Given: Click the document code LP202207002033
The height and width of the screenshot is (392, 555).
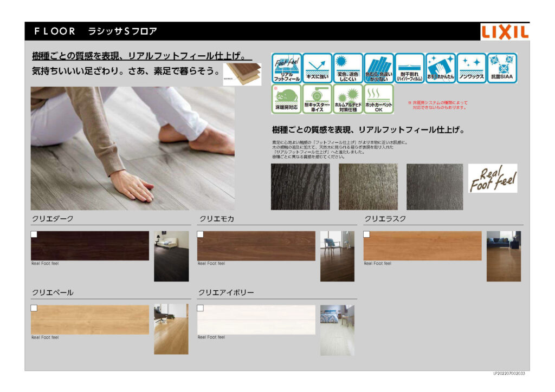Looking at the screenshot, I should 509,373.
